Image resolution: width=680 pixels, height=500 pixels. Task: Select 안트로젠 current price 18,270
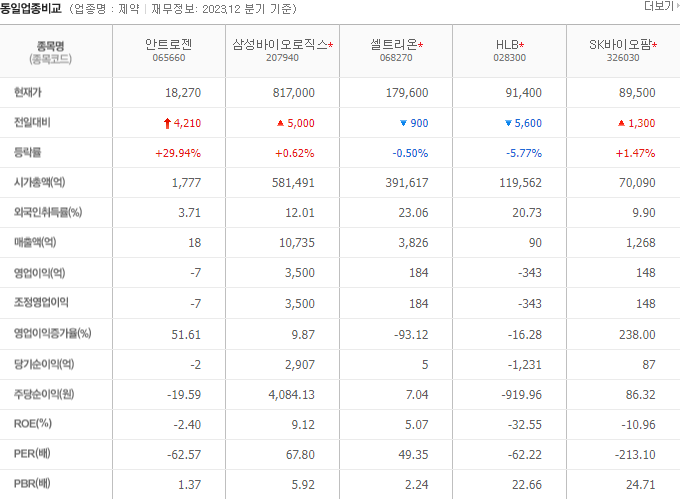183,93
